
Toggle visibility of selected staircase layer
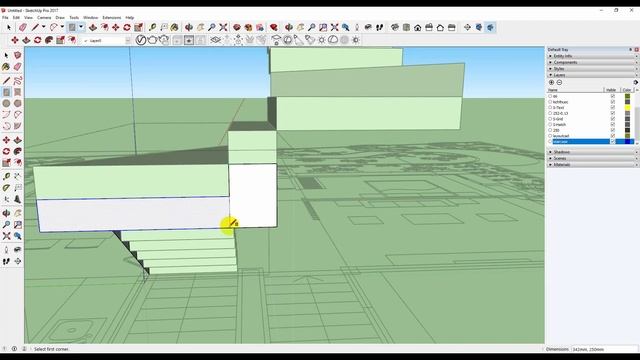click(x=613, y=141)
